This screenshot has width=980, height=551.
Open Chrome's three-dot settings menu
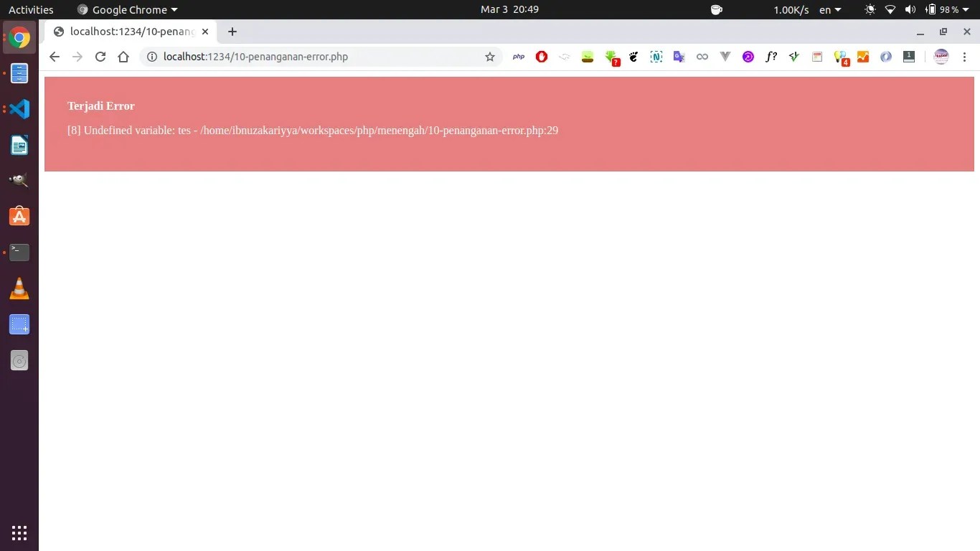click(965, 57)
